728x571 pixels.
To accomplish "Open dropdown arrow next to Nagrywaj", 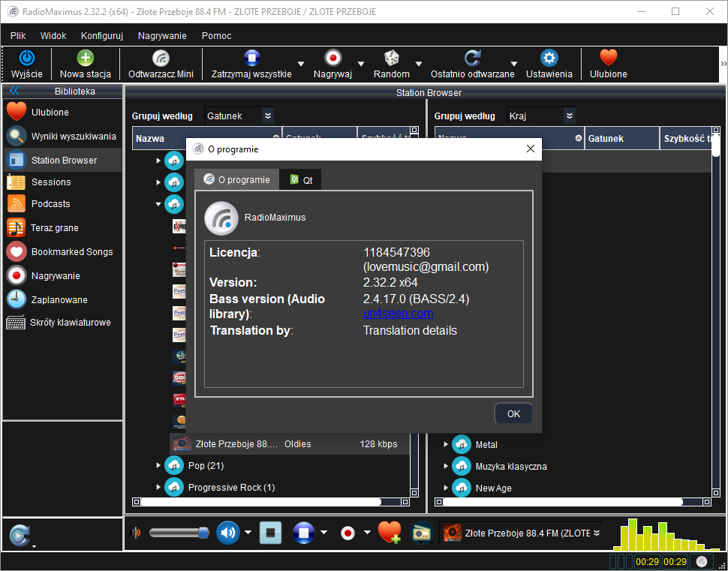I will click(x=361, y=64).
